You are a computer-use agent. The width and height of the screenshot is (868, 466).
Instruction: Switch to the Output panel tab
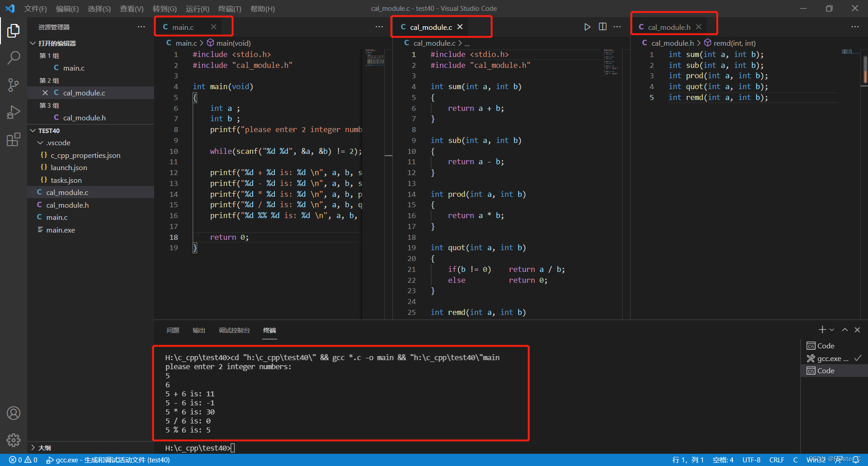click(199, 330)
